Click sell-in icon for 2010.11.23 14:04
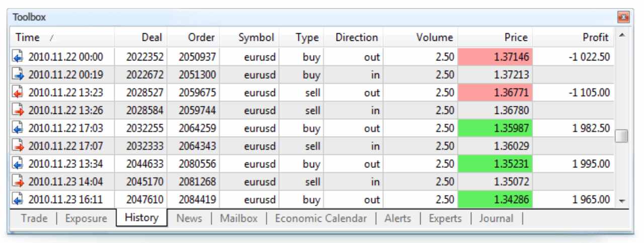 17,181
